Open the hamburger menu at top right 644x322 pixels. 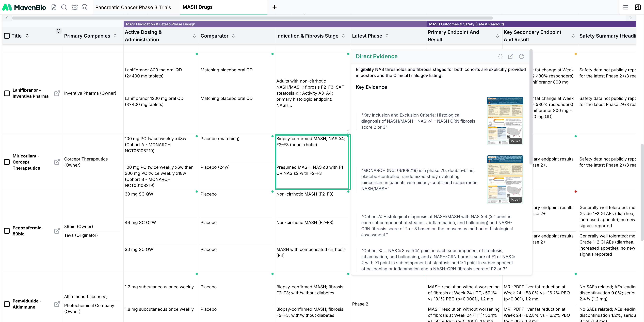(625, 7)
